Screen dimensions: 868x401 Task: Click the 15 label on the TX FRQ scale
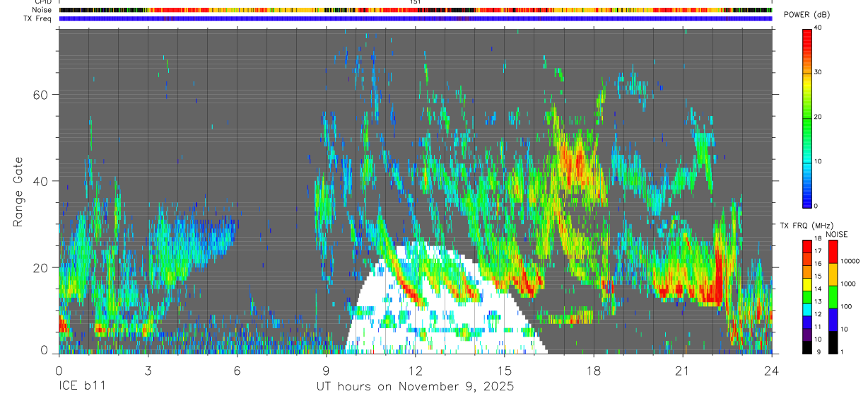point(817,276)
